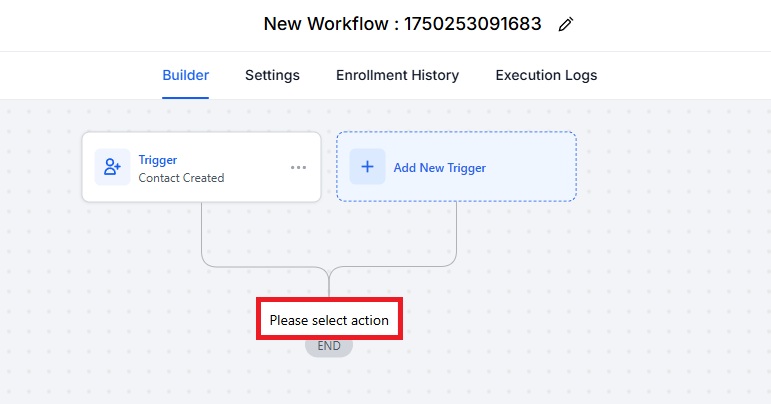Click the plus icon for new trigger
The width and height of the screenshot is (771, 404).
point(367,167)
